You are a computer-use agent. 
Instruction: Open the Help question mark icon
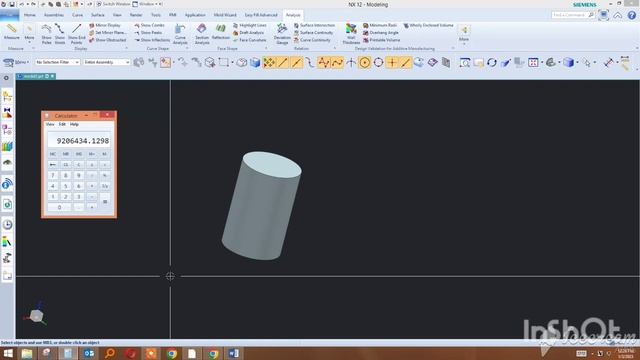tap(631, 16)
